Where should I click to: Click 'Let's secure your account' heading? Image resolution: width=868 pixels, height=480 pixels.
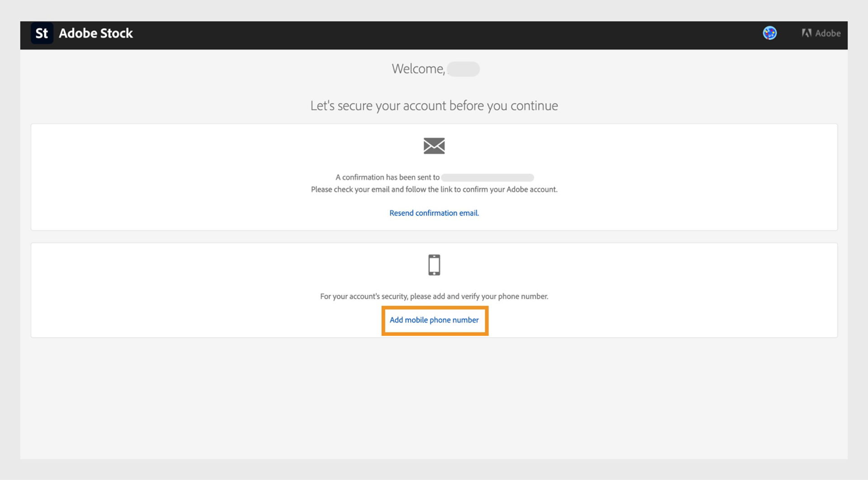pyautogui.click(x=434, y=106)
